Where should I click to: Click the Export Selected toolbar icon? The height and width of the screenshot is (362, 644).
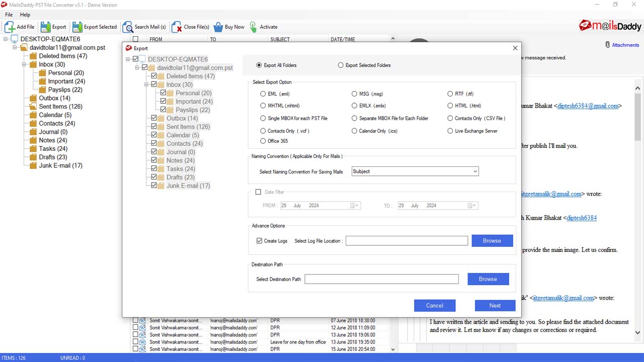point(77,27)
